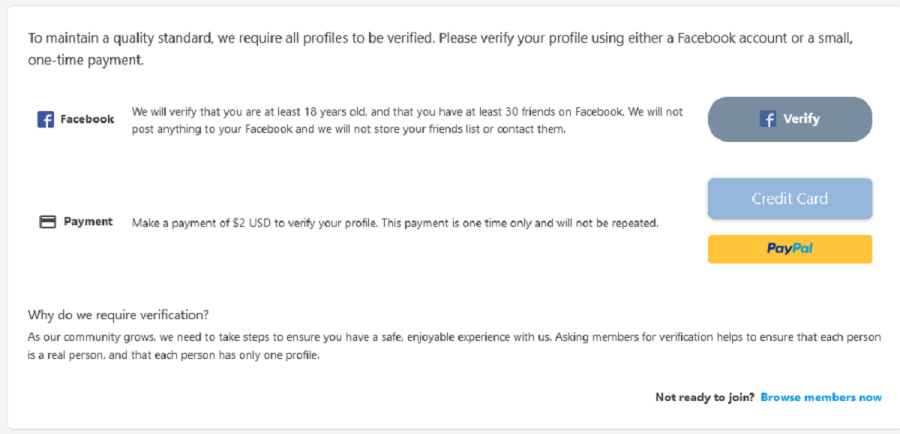Select the bold Facebook label text

click(87, 119)
